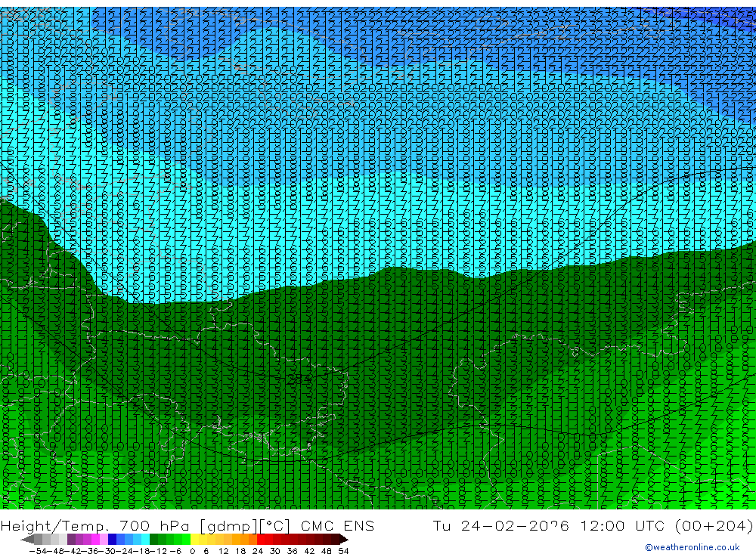Screen dimensions: 756x554
Task: Pick the dark blue legend swatch
Action: point(112,540)
